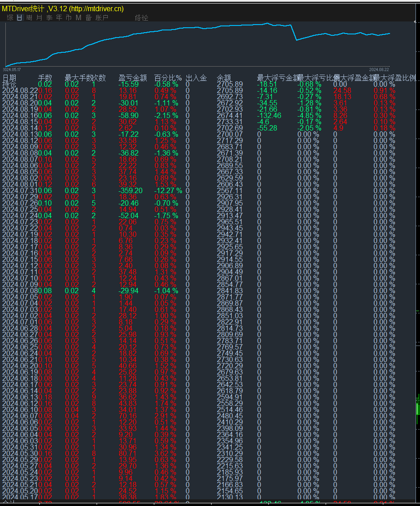The width and height of the screenshot is (420, 506).
Task: Click the 40.66 profit amount
Action: (127, 366)
